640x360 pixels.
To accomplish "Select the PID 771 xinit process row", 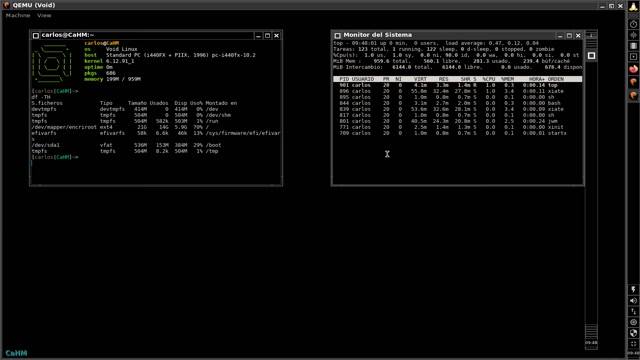I will 458,127.
